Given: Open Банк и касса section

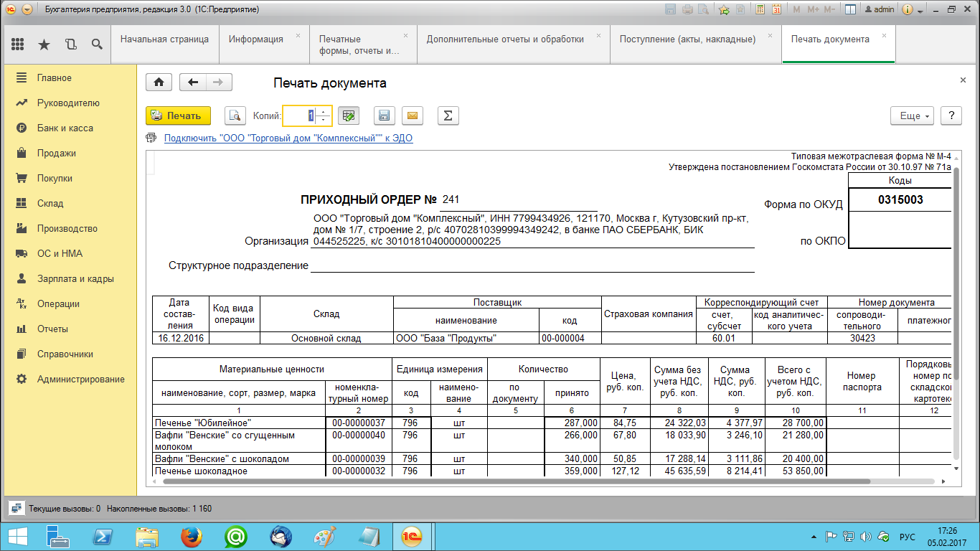Looking at the screenshot, I should [x=70, y=128].
